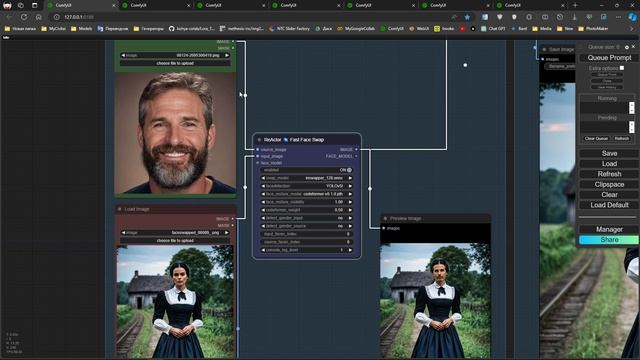Click the console_log_level value slider
Image resolution: width=640 pixels, height=360 pixels.
tap(307, 250)
